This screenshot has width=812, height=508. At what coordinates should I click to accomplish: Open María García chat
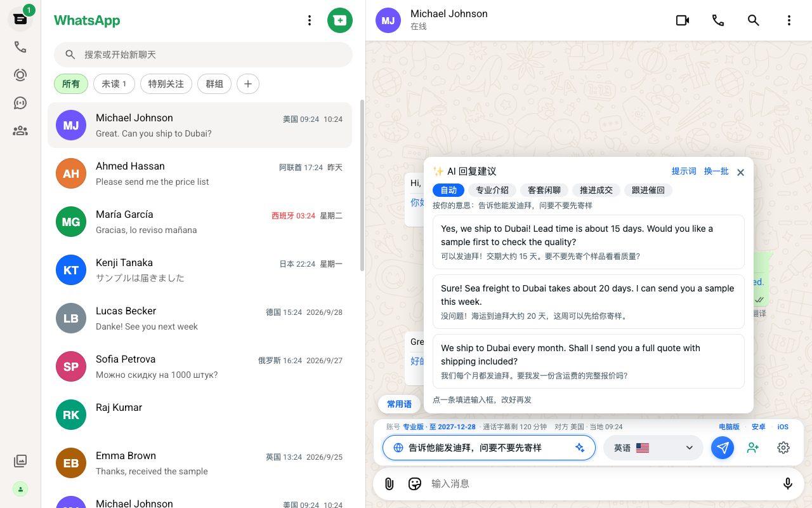pyautogui.click(x=200, y=222)
